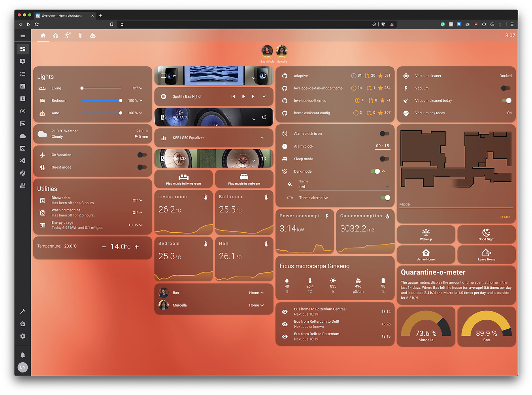This screenshot has height=395, width=532.
Task: Toggle the Vacuum switch off
Action: tap(505, 88)
